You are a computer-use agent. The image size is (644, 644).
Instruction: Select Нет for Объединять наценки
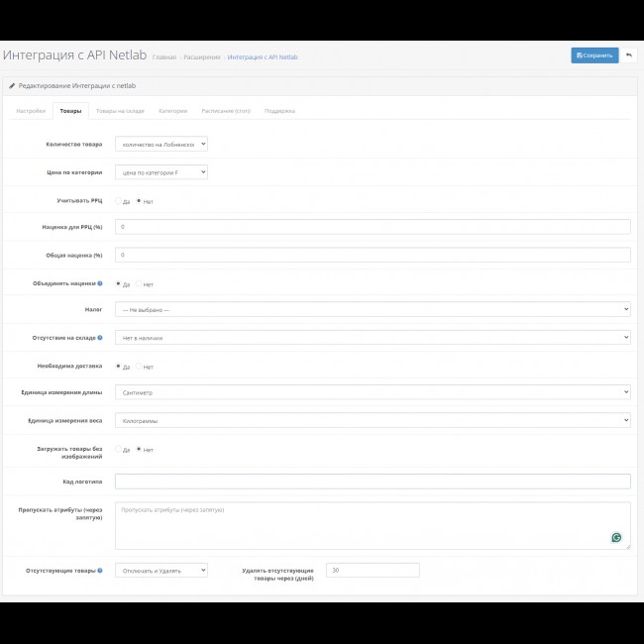coord(139,284)
